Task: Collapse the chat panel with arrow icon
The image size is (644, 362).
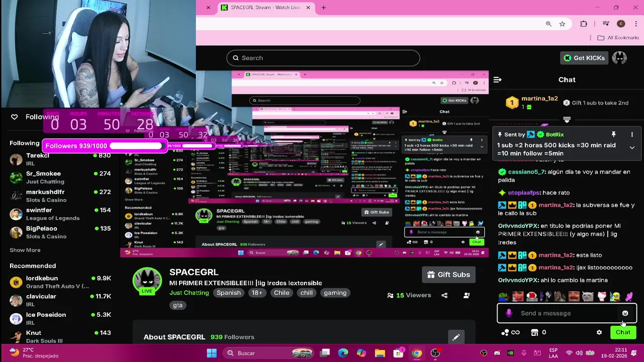Action: (497, 79)
